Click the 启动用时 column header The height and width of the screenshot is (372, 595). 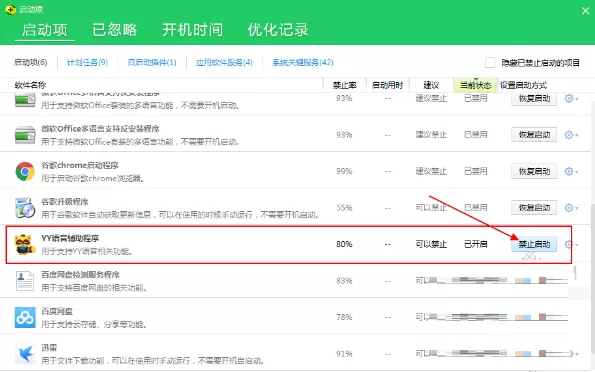click(387, 85)
